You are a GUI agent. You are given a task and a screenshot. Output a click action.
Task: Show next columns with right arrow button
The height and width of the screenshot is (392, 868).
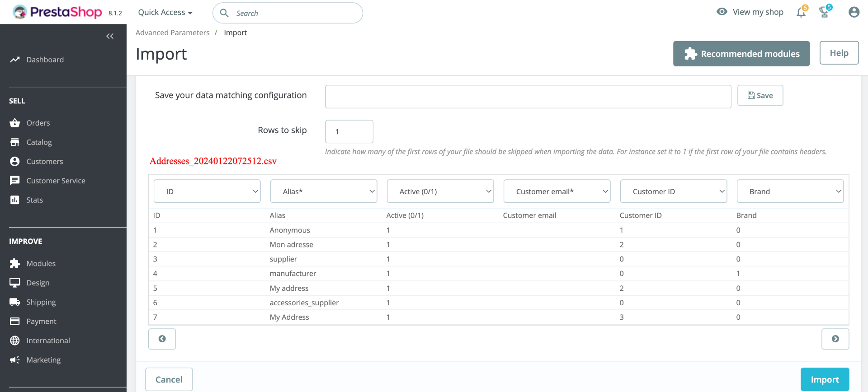(835, 339)
